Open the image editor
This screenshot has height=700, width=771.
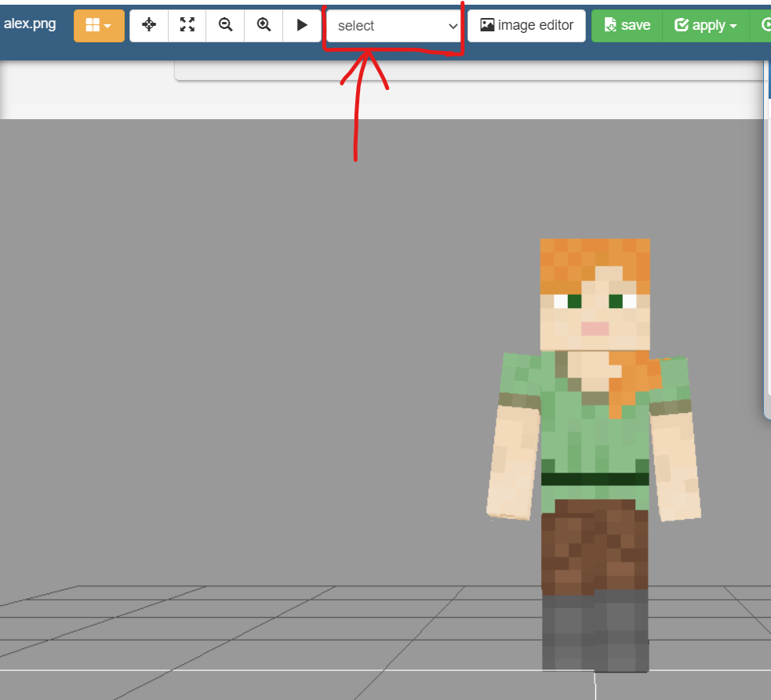[526, 26]
